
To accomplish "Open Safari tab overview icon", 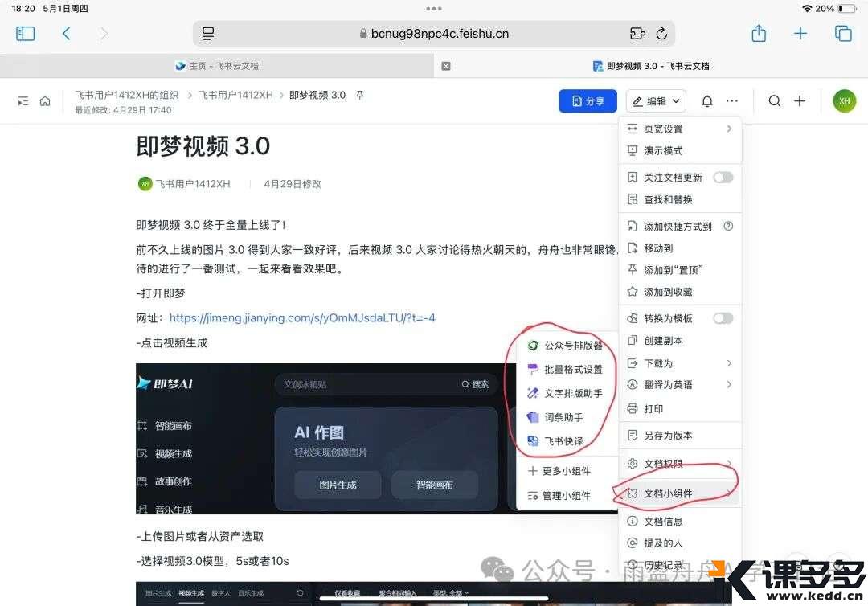I will 843,34.
